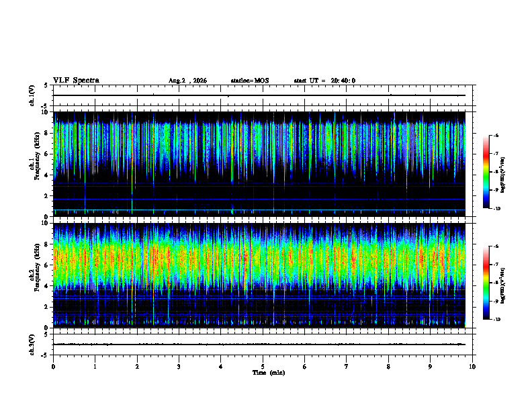Image resolution: width=532 pixels, height=411 pixels.
Task: Click the "-10" label on ch.1 colorbar
Action: click(x=496, y=209)
